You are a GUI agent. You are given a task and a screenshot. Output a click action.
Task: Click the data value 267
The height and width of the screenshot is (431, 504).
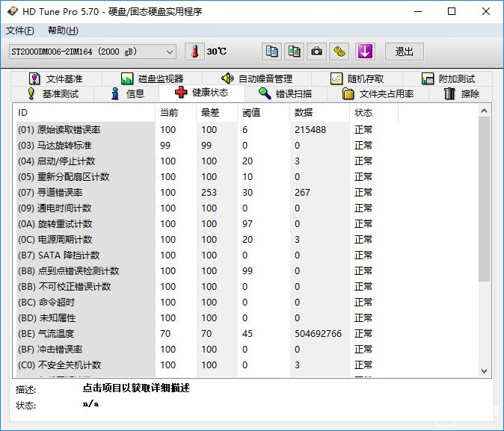click(x=302, y=193)
